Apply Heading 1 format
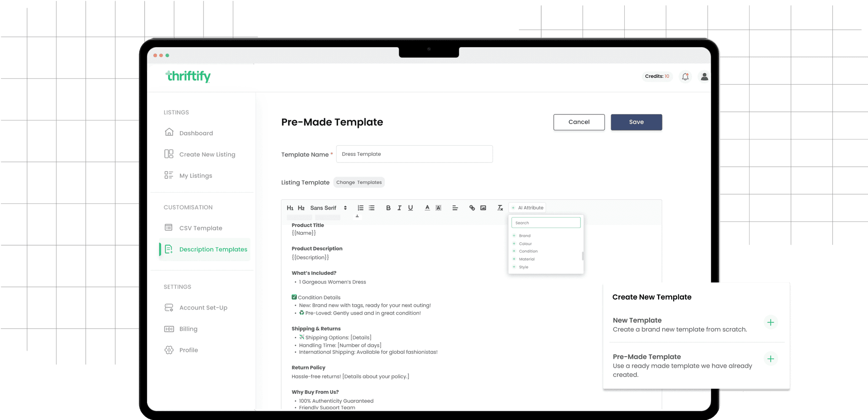This screenshot has height=420, width=868. click(x=290, y=208)
